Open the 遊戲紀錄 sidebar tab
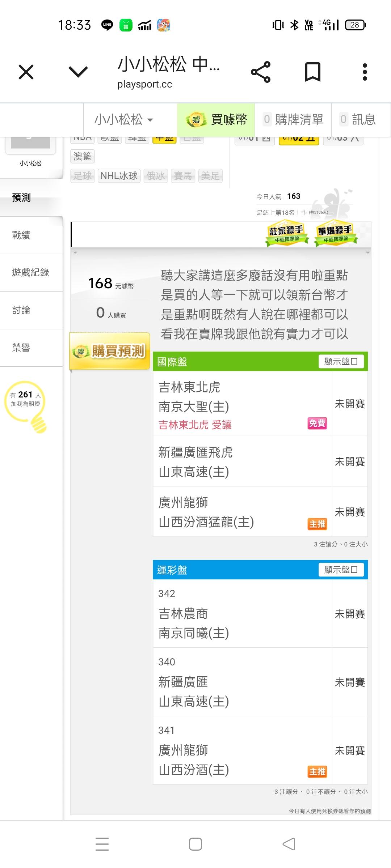This screenshot has height=868, width=391. [x=30, y=272]
